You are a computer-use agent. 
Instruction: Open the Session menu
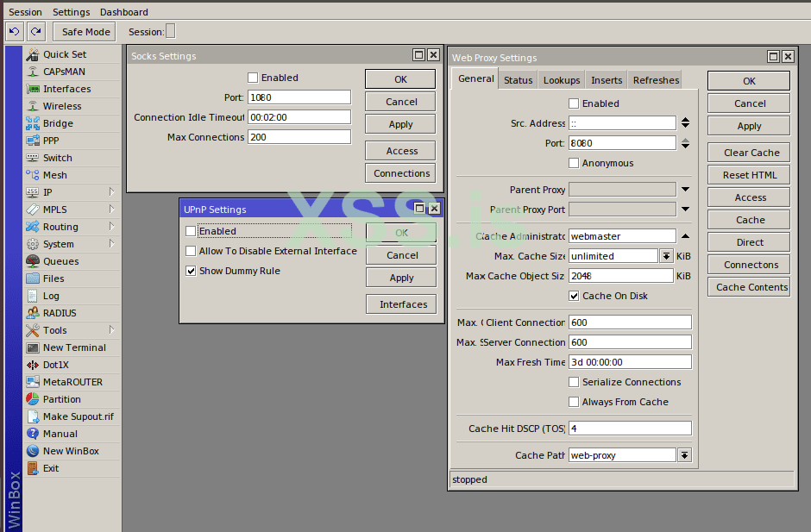tap(25, 12)
